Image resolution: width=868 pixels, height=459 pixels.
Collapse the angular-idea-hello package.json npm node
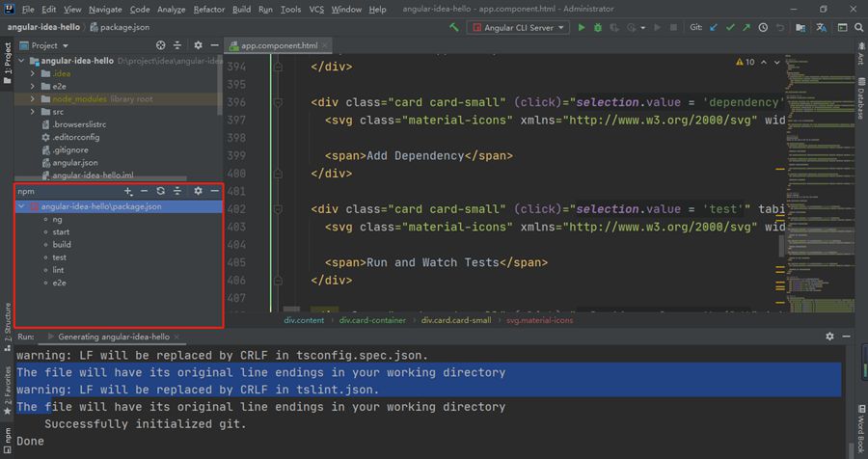pos(21,206)
